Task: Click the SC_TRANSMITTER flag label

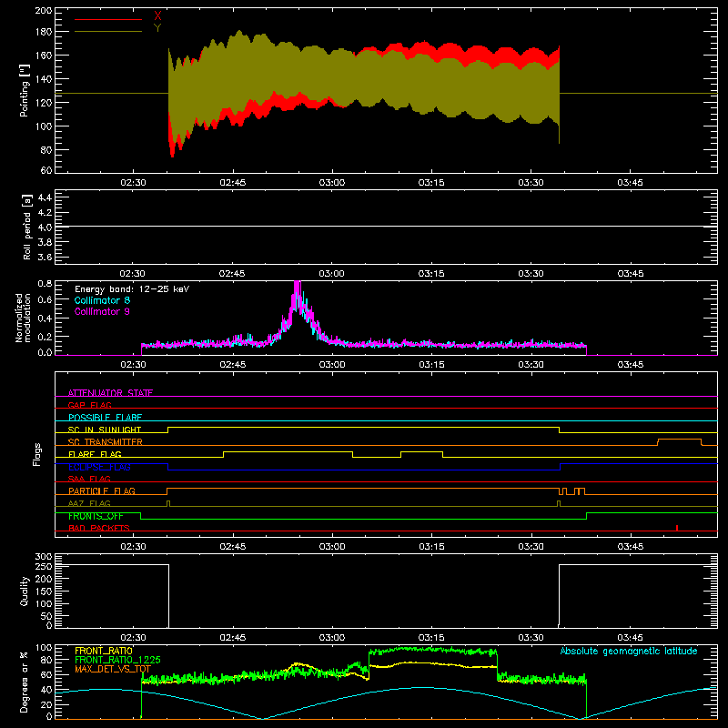Action: (x=106, y=442)
